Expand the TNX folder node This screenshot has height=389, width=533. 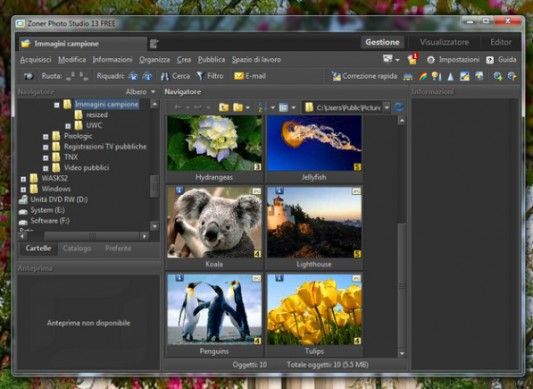click(x=46, y=158)
